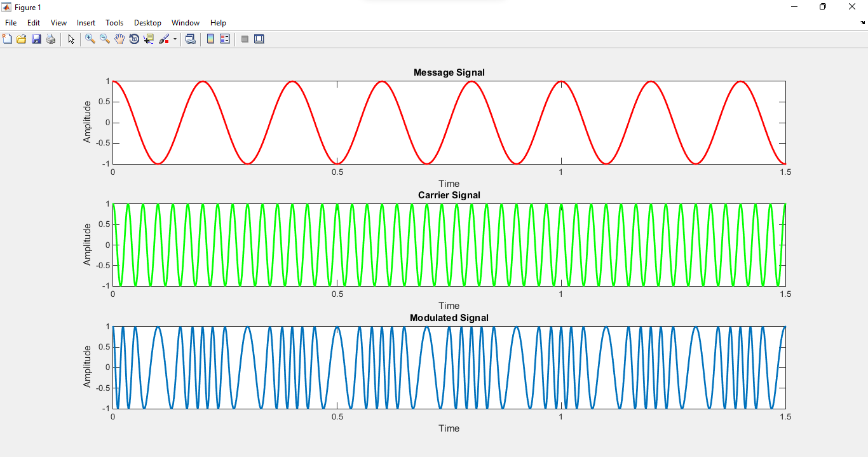Image resolution: width=868 pixels, height=457 pixels.
Task: Select the Zoom In tool
Action: tap(90, 39)
